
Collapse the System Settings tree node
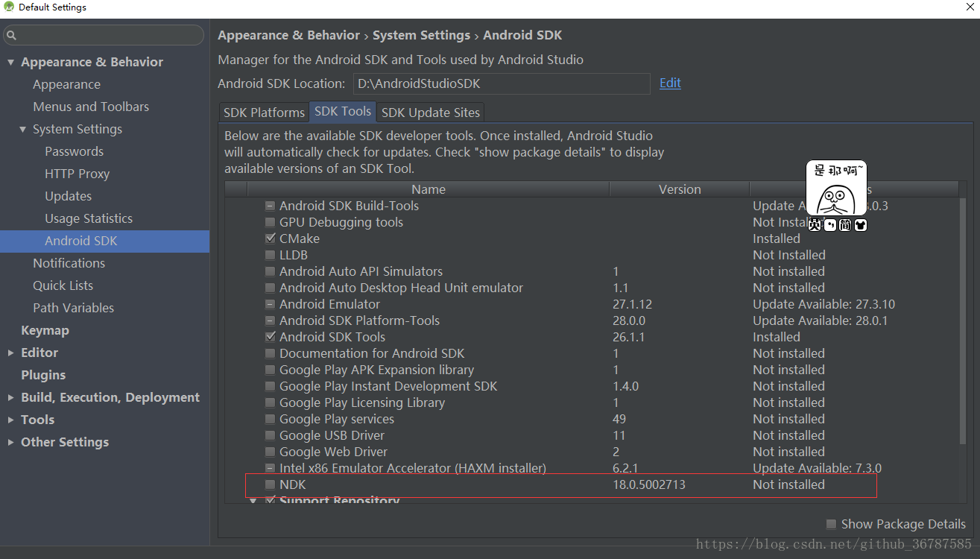[23, 130]
